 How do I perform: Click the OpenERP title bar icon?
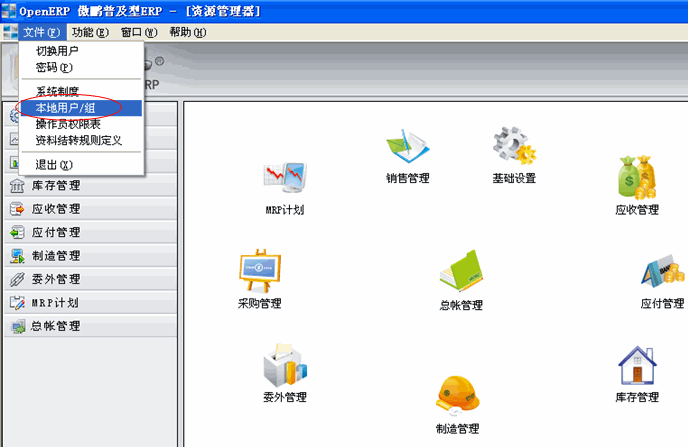(x=9, y=11)
